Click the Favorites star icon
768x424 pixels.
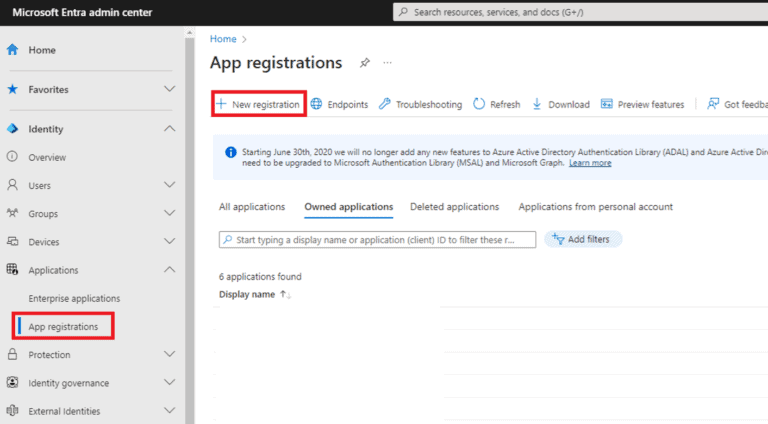tap(12, 89)
